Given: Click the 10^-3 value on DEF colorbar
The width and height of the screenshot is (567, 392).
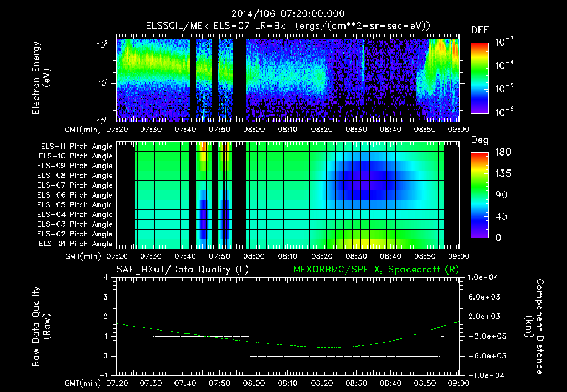Looking at the screenshot, I should [x=504, y=42].
